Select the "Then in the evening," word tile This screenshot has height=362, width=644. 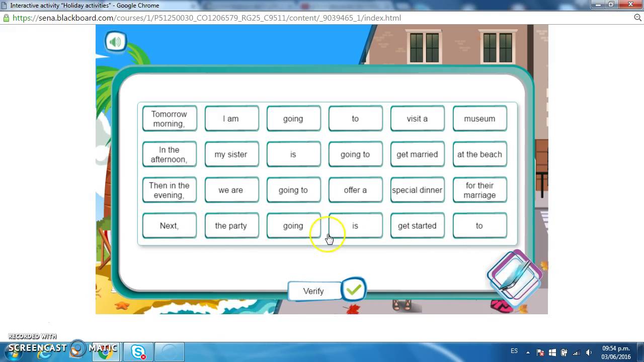[170, 190]
